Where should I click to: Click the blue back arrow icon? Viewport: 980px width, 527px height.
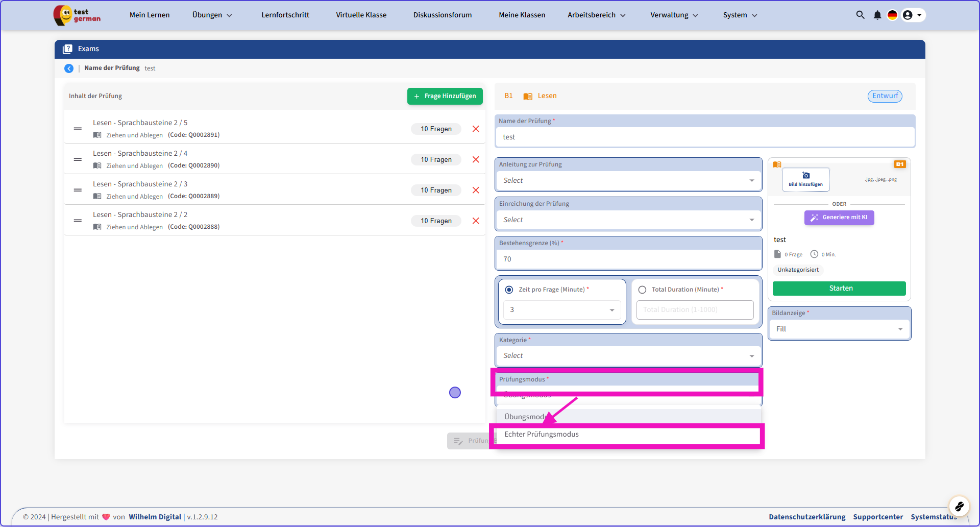[69, 68]
